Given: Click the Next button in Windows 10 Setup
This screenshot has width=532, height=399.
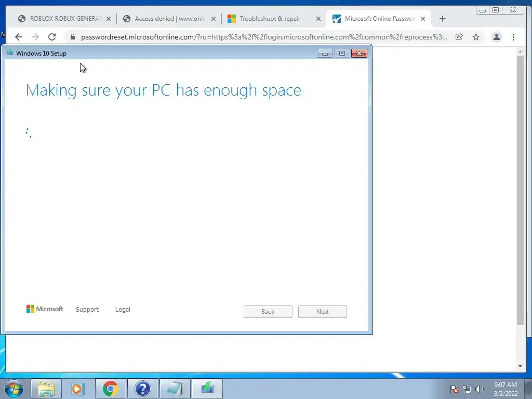Looking at the screenshot, I should tap(322, 312).
